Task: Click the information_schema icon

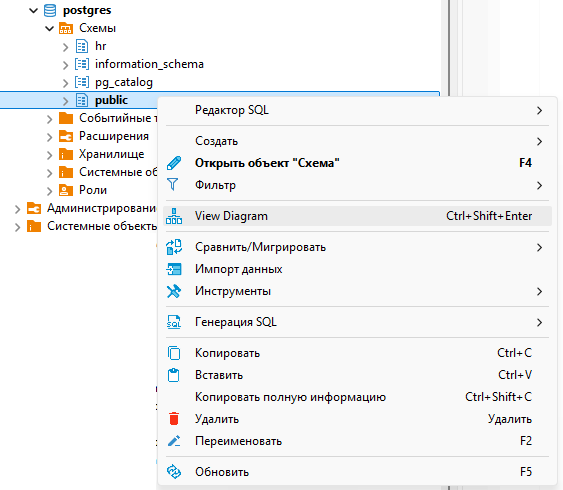Action: click(x=82, y=64)
